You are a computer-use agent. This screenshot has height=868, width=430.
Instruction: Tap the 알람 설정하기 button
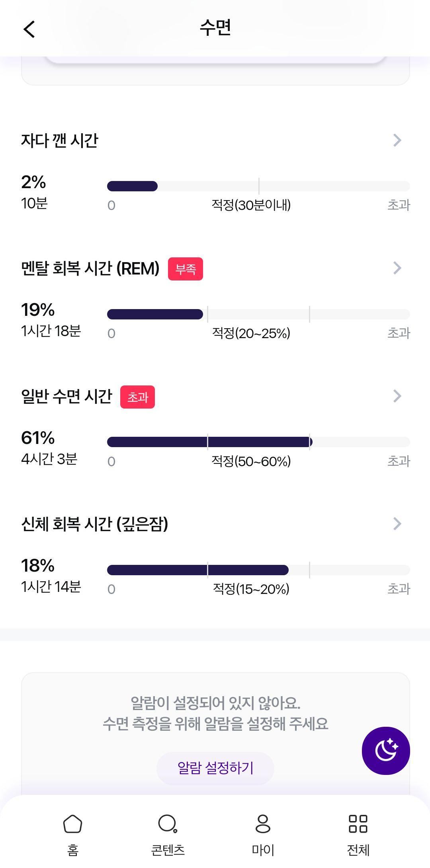(215, 768)
